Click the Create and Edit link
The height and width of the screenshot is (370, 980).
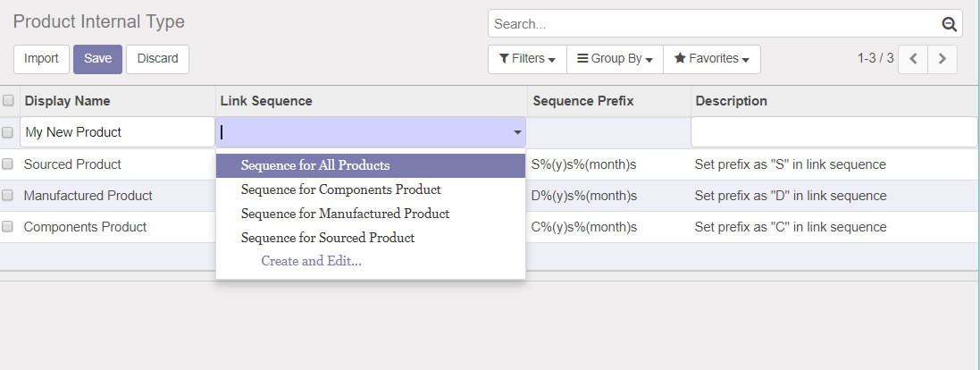[311, 261]
